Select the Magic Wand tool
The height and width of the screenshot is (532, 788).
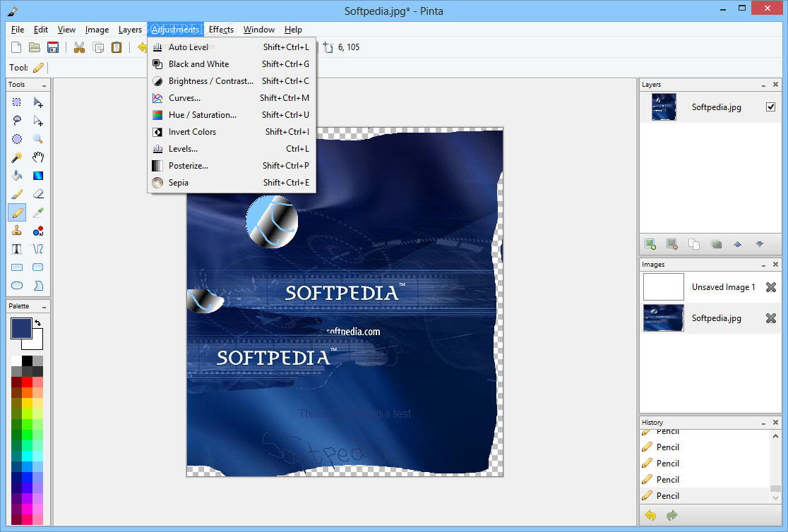click(16, 157)
